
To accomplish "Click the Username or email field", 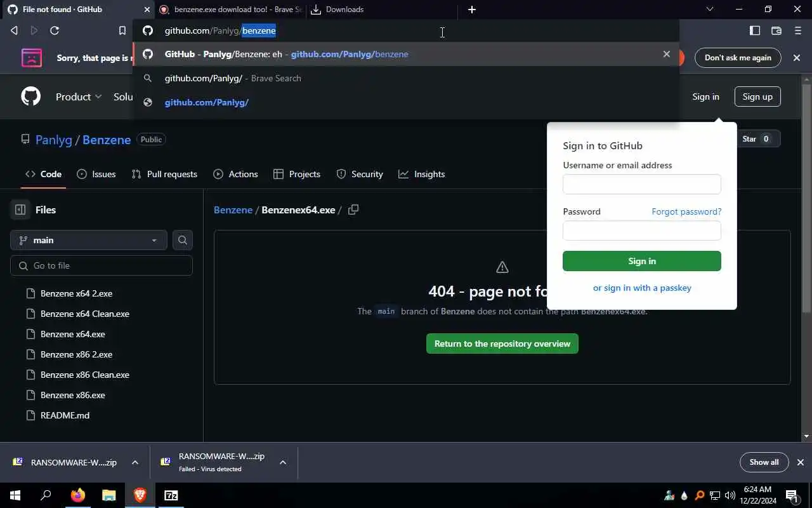I will point(642,184).
